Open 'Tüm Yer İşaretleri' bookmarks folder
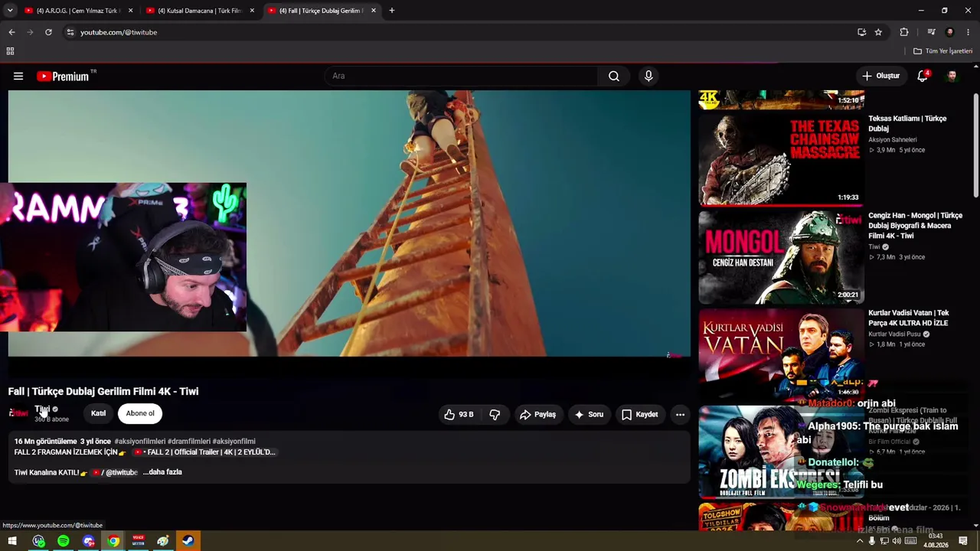 coord(942,51)
